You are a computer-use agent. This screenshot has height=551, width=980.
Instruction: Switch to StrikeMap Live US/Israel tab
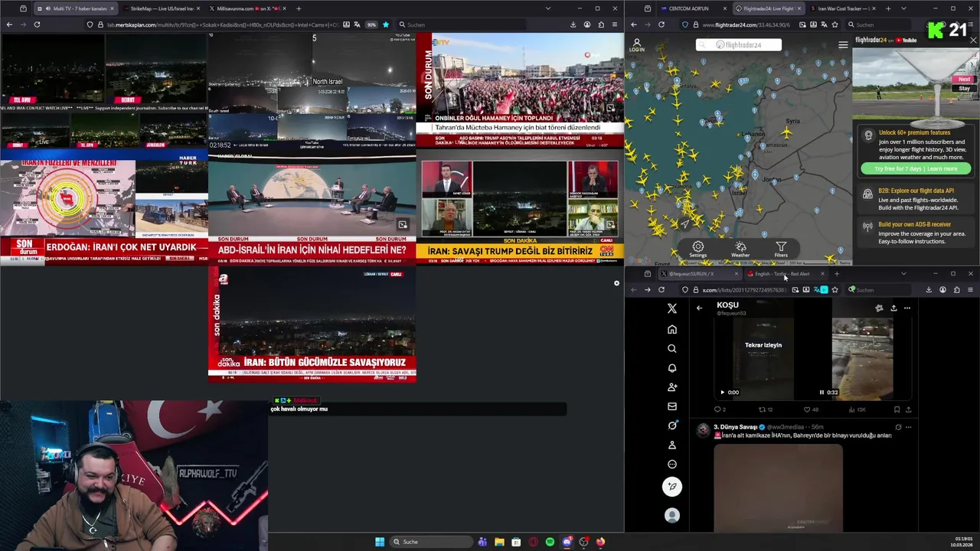click(x=160, y=8)
